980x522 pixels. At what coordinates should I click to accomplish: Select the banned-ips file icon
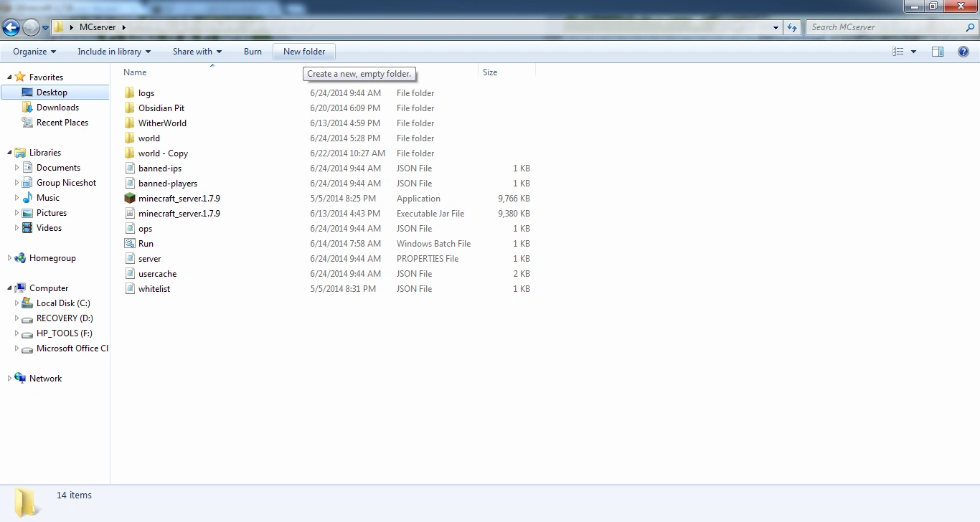tap(129, 169)
